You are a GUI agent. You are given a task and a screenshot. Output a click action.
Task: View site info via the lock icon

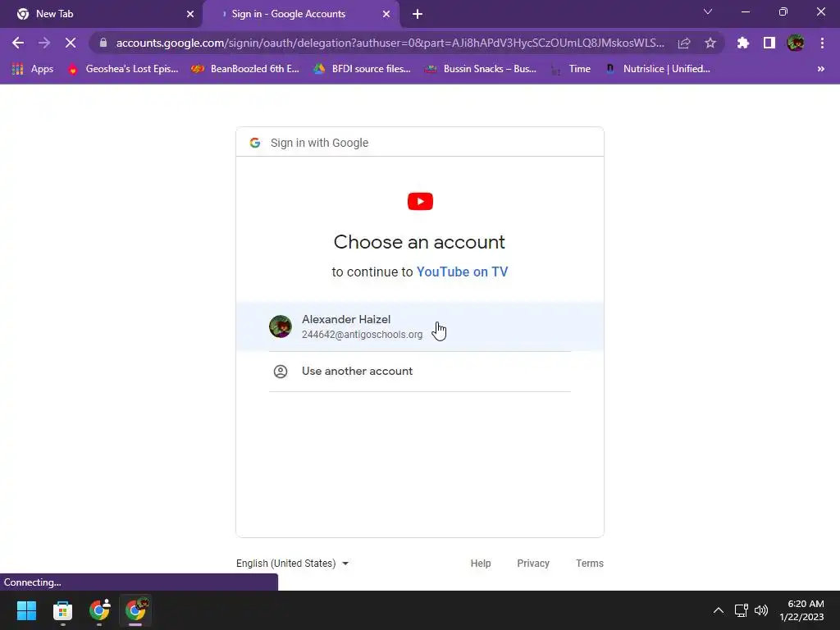[103, 43]
